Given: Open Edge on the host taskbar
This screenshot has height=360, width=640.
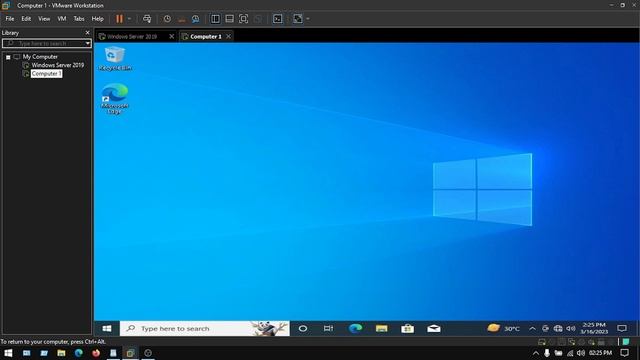Looking at the screenshot, I should pyautogui.click(x=79, y=353).
